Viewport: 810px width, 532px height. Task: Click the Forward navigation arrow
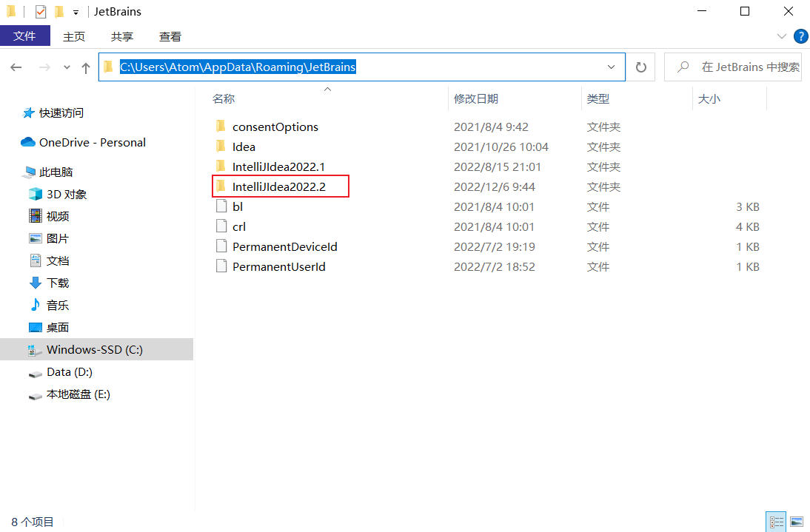pos(45,67)
